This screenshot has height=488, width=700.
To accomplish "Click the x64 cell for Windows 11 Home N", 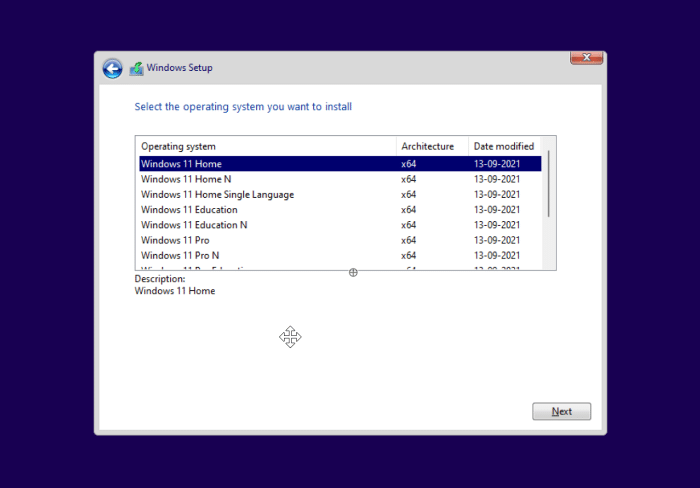I will pos(409,179).
